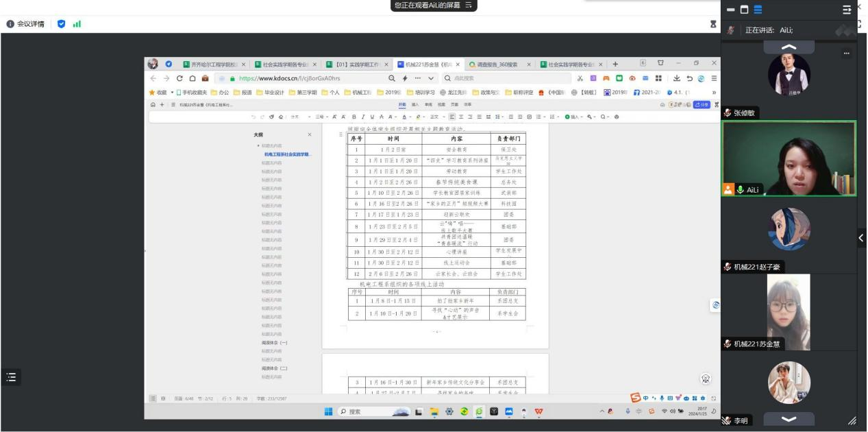Close the 大纲 outline panel
This screenshot has width=868, height=432.
tap(310, 135)
